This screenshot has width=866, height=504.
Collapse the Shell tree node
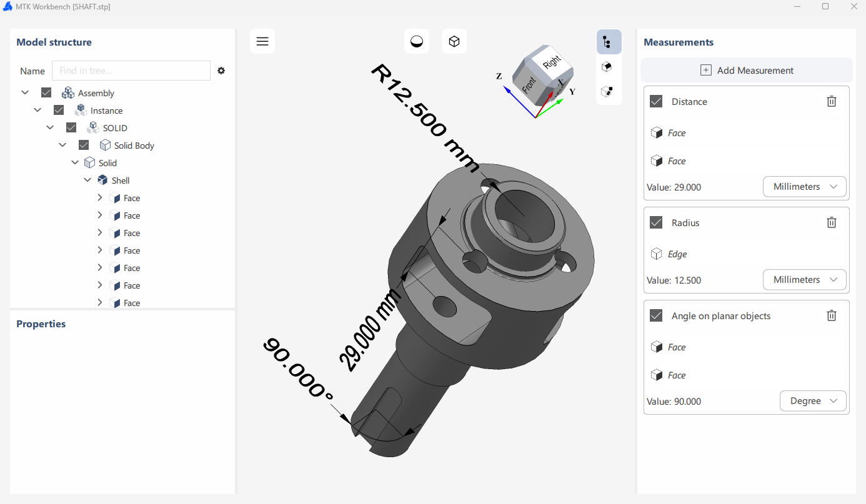pyautogui.click(x=87, y=180)
